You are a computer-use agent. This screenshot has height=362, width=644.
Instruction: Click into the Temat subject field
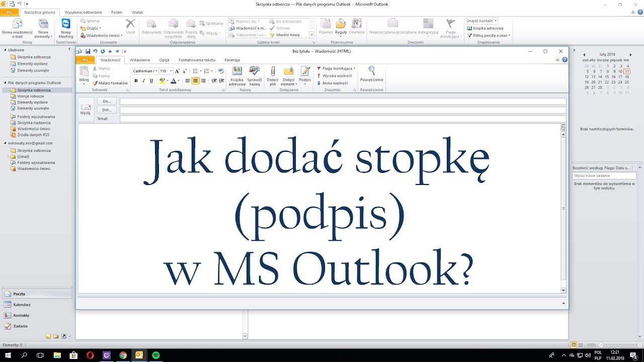[343, 119]
